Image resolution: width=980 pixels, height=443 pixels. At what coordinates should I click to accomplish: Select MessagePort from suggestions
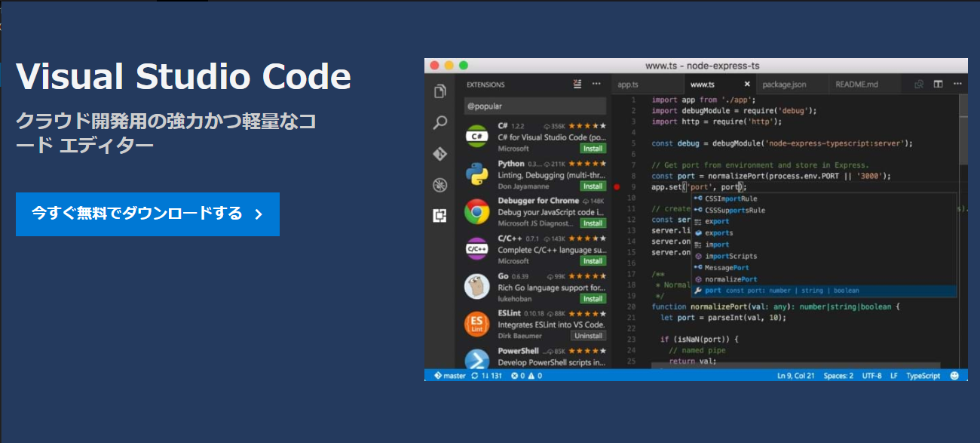coord(824,267)
